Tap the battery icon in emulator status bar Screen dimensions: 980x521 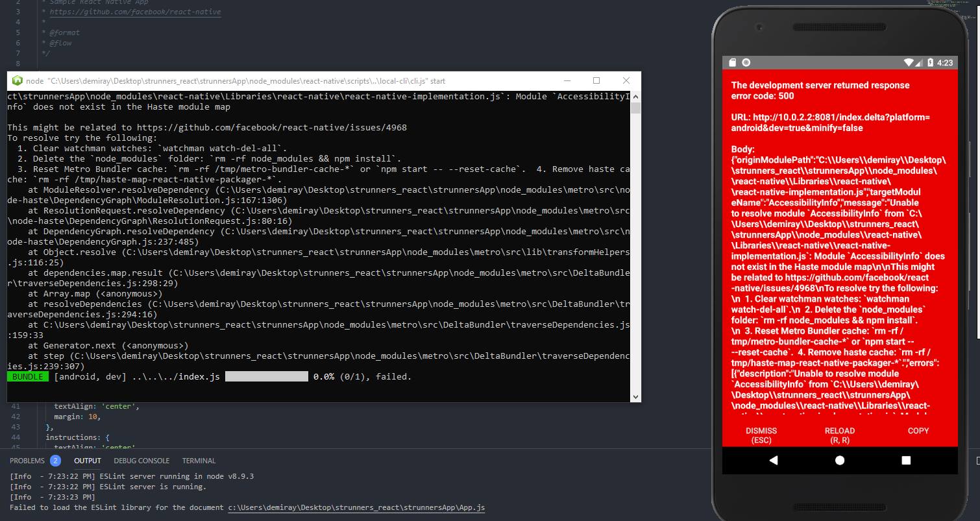tap(929, 62)
